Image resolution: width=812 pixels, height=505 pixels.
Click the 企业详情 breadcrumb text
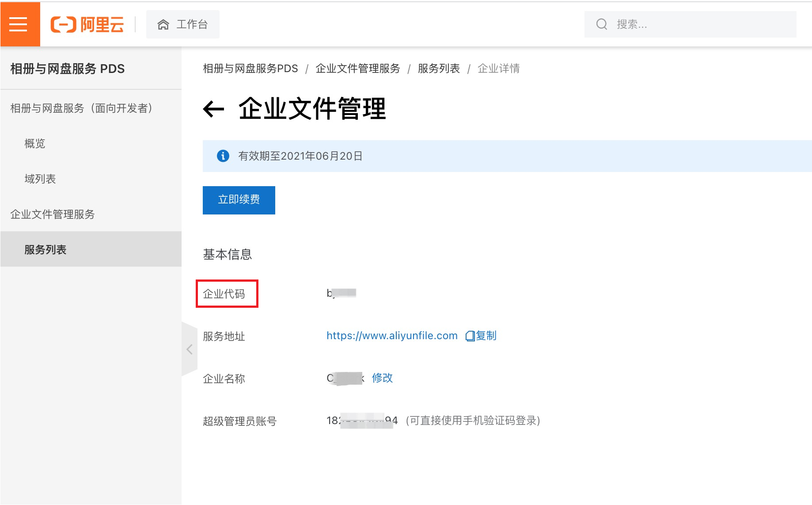(x=499, y=69)
